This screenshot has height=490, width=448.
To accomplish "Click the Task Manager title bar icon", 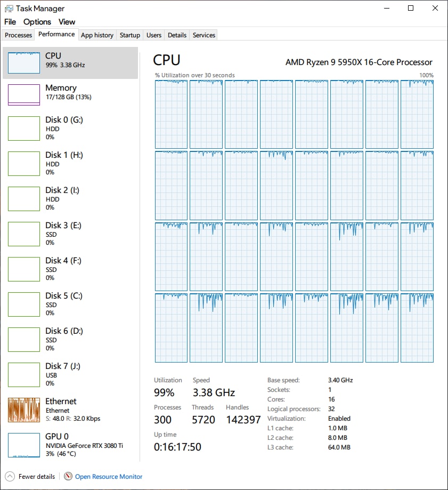I will click(x=9, y=9).
